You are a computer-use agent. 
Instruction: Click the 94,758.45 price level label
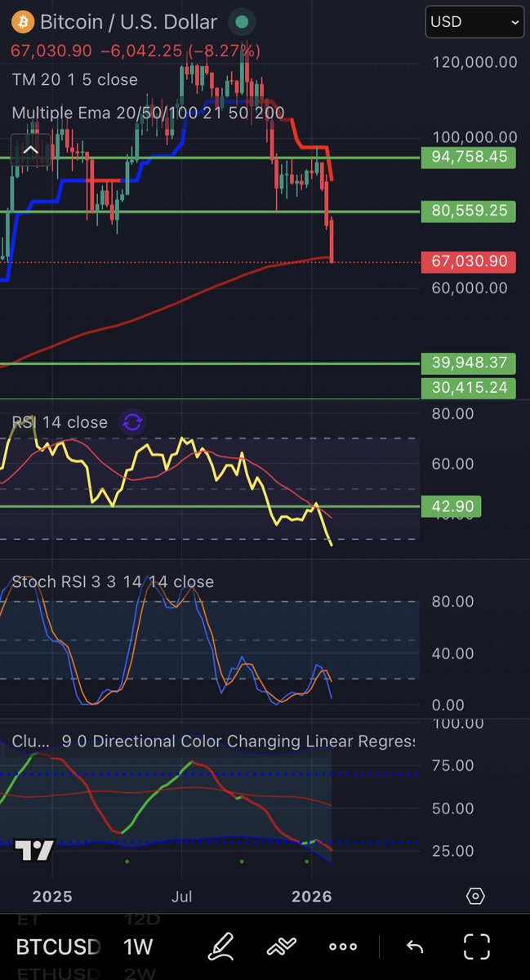click(x=469, y=158)
